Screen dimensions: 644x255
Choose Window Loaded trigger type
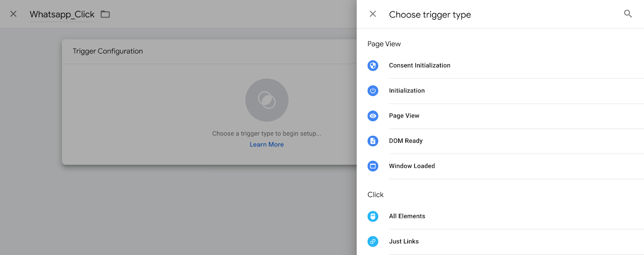(x=500, y=166)
